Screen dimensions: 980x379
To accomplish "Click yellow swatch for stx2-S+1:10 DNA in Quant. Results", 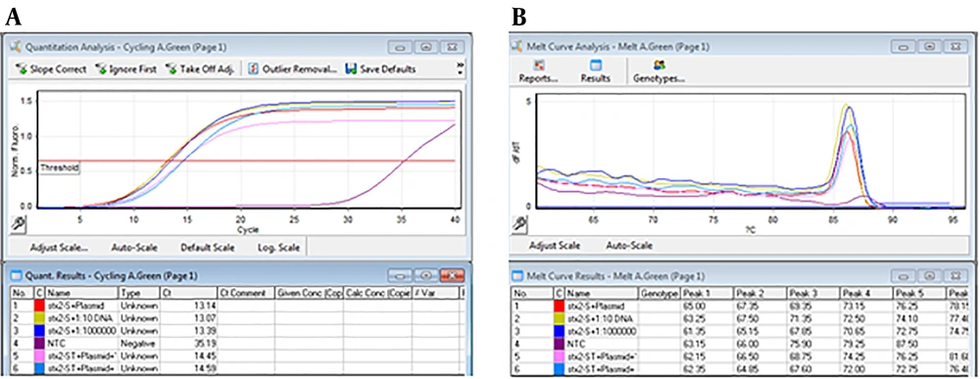I will click(x=39, y=318).
